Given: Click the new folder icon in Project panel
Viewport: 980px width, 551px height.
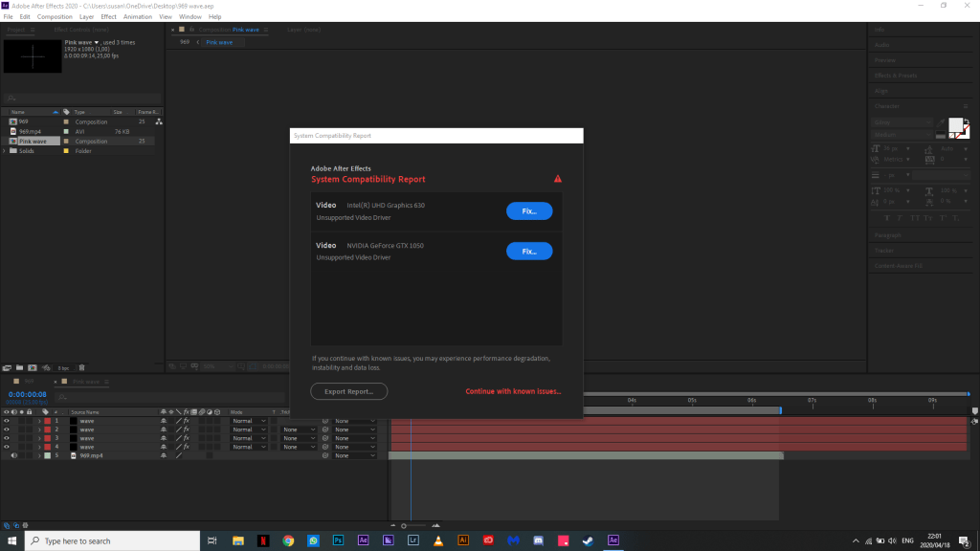Looking at the screenshot, I should 19,367.
